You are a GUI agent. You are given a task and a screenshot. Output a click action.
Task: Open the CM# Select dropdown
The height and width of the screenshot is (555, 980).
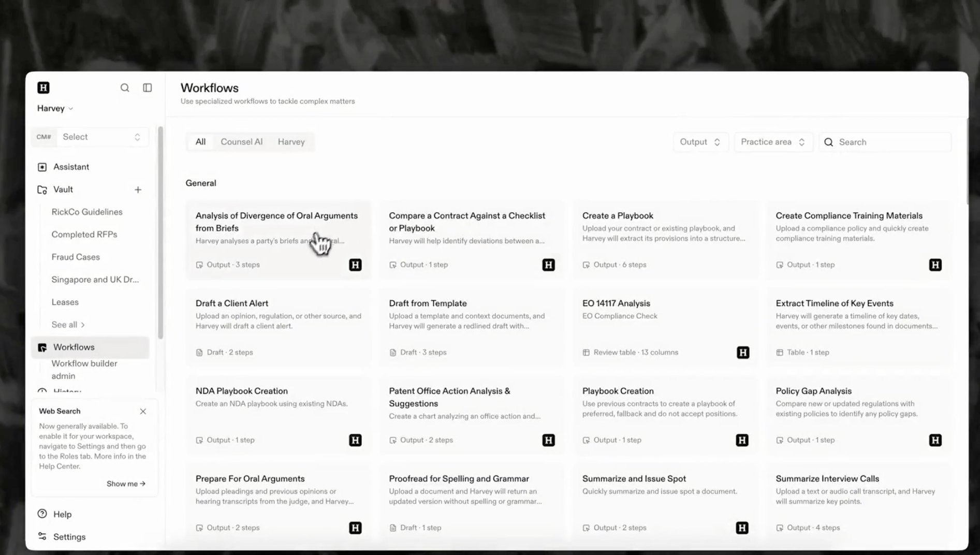coord(101,137)
